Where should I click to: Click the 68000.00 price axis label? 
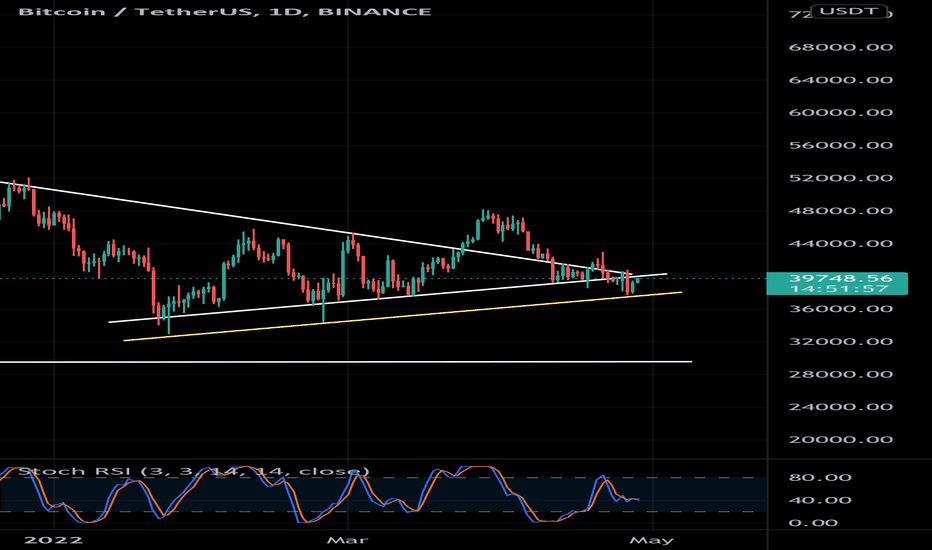click(840, 47)
